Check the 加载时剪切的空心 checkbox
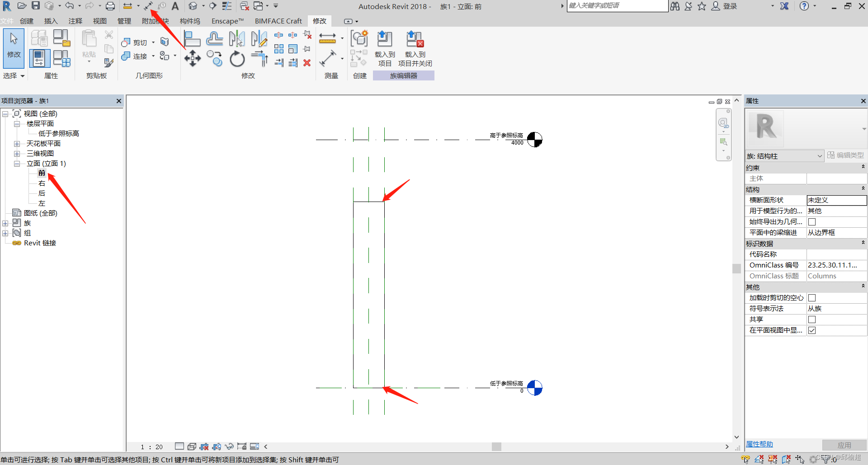Screen dimensions: 868x465 click(812, 297)
